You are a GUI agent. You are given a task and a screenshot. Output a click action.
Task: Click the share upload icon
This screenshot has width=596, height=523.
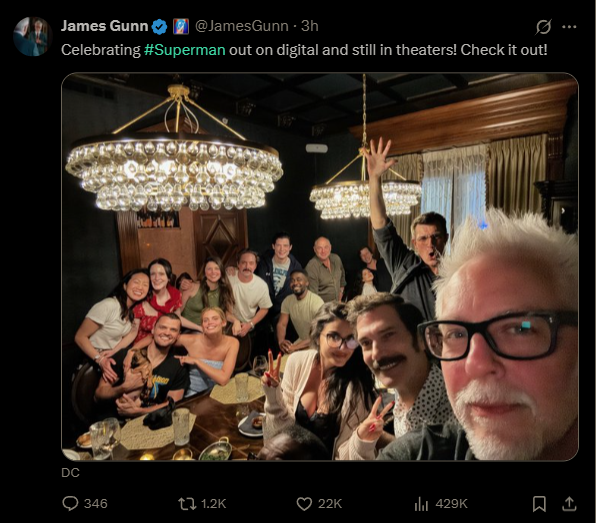pyautogui.click(x=569, y=504)
